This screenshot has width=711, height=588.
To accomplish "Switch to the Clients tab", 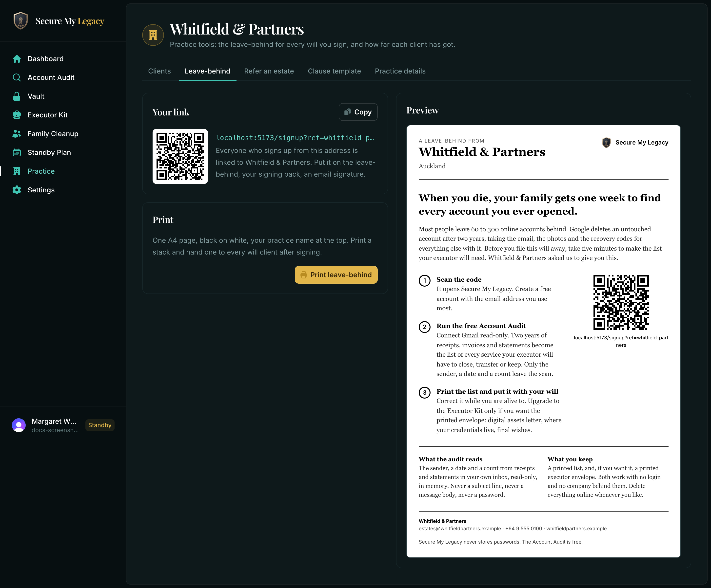I will (x=159, y=71).
